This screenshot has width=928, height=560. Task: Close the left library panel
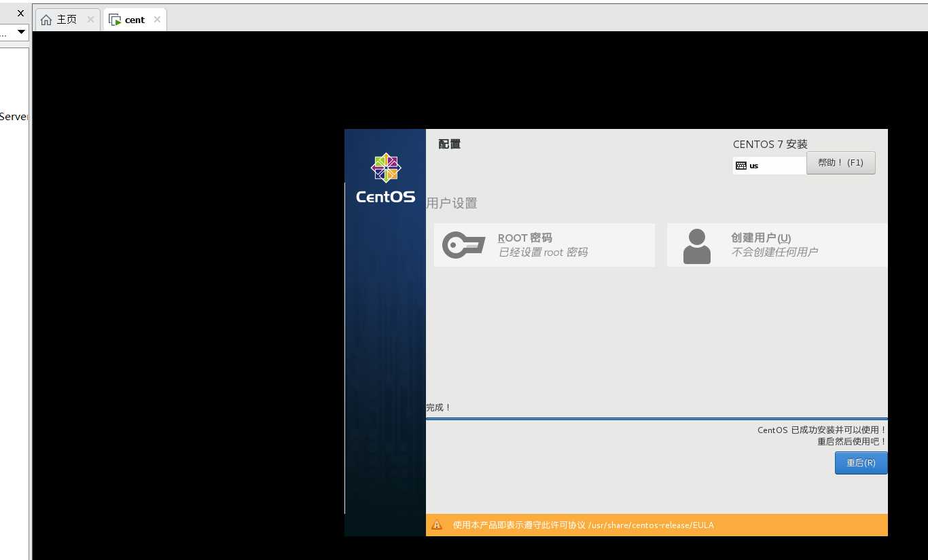(20, 13)
